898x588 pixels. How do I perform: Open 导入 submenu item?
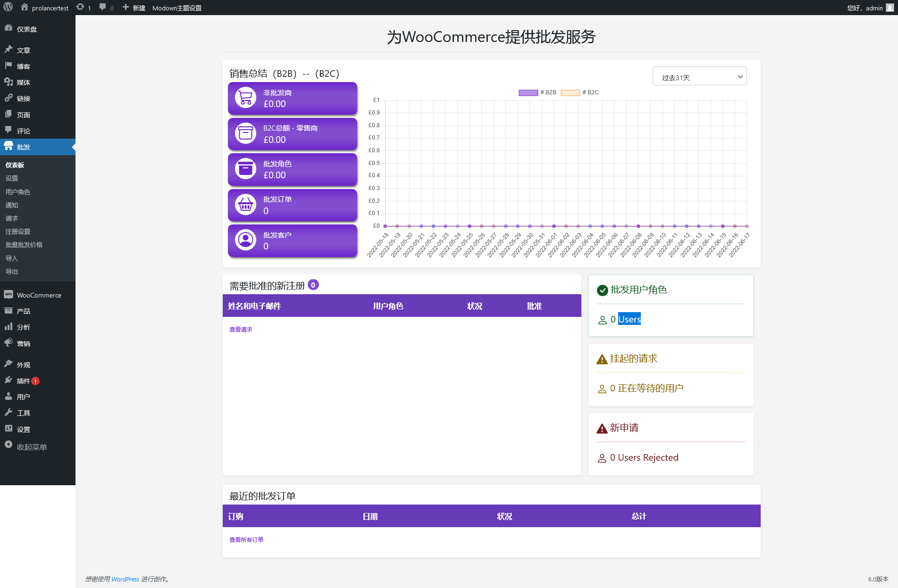click(12, 258)
